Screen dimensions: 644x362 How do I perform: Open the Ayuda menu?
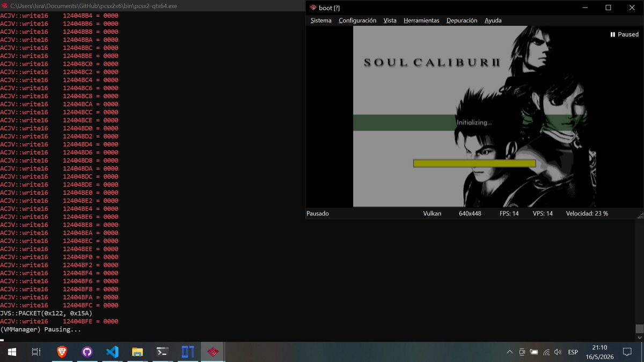[493, 20]
